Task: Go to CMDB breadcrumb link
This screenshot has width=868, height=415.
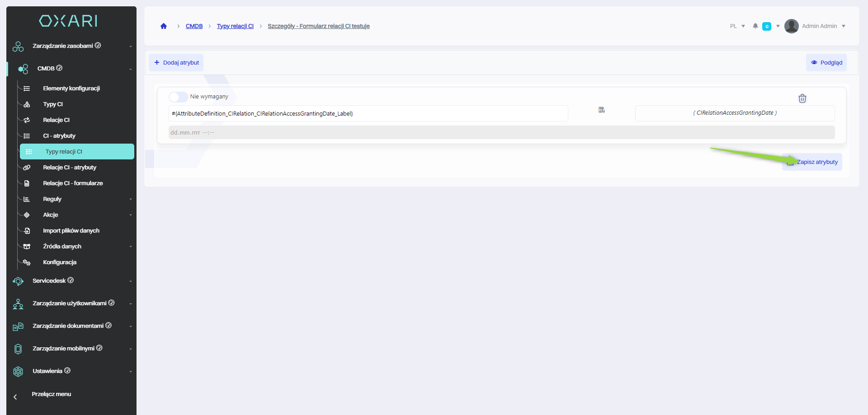Action: (x=194, y=26)
